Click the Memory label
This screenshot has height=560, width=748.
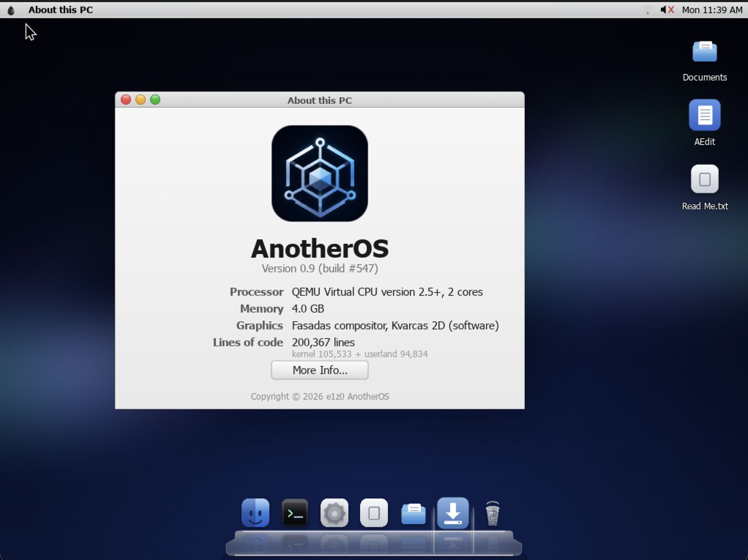pyautogui.click(x=261, y=309)
